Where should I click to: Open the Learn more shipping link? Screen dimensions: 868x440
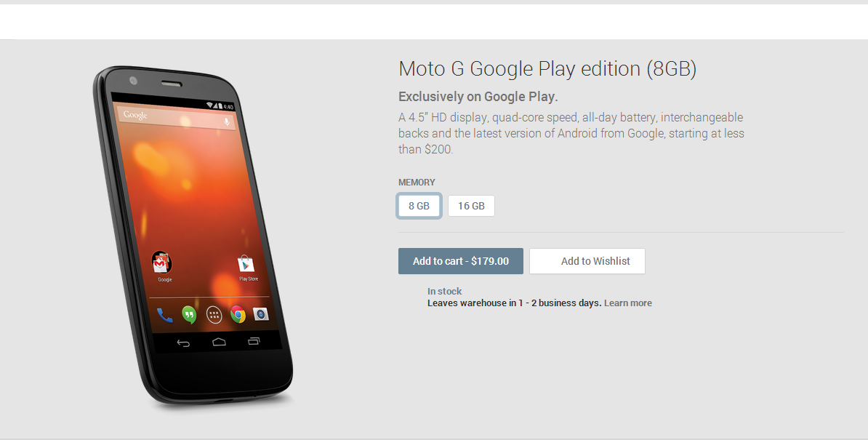tap(628, 303)
